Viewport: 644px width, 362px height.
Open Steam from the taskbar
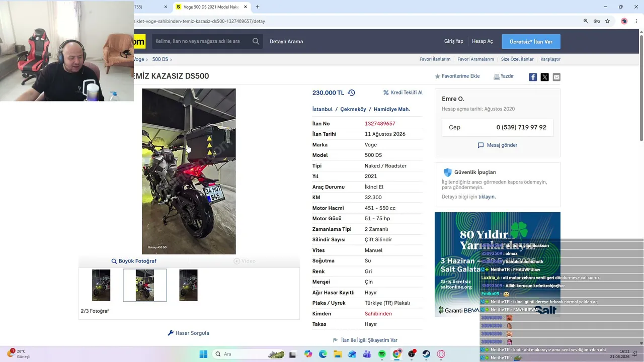tap(426, 354)
